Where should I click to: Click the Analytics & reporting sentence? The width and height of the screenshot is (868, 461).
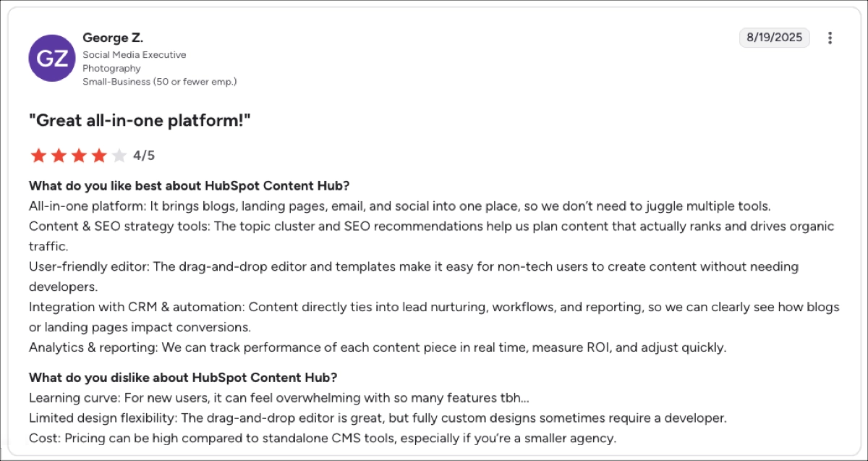coord(378,347)
